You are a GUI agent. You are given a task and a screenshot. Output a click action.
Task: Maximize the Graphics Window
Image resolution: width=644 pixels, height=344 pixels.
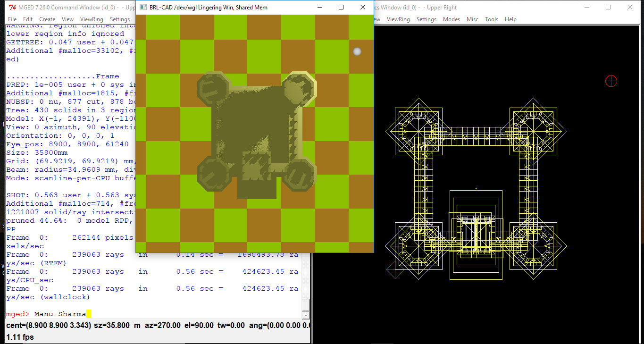[x=608, y=8]
